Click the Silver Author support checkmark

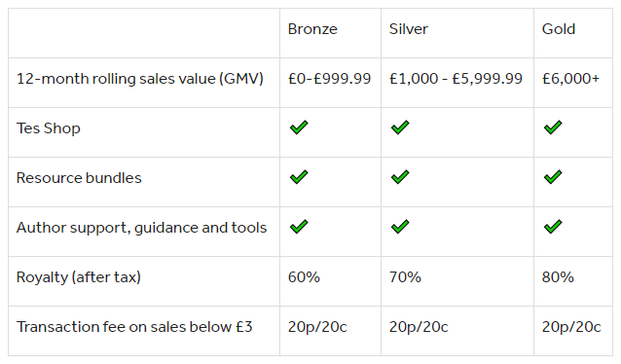point(400,227)
